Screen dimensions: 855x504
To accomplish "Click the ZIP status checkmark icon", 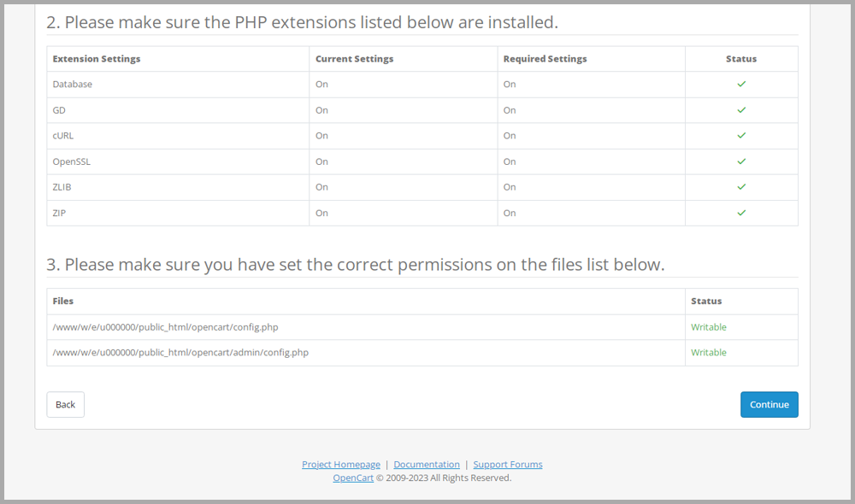I will [741, 213].
